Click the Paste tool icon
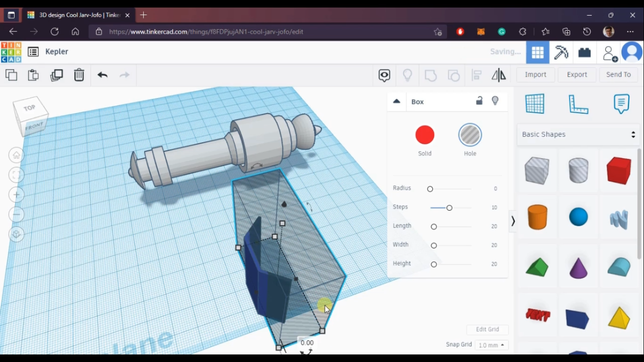The image size is (644, 362). coord(33,75)
